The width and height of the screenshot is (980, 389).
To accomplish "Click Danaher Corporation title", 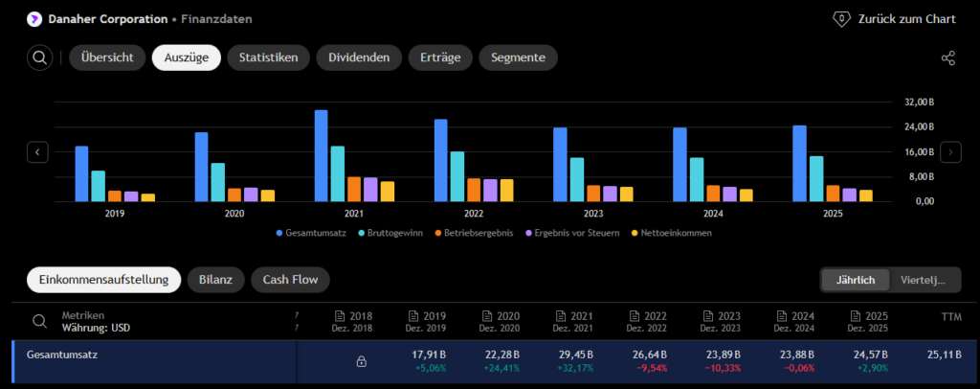I will [107, 19].
